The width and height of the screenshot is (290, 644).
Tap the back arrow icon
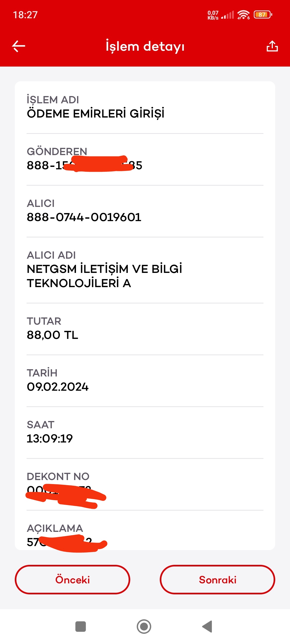[19, 46]
